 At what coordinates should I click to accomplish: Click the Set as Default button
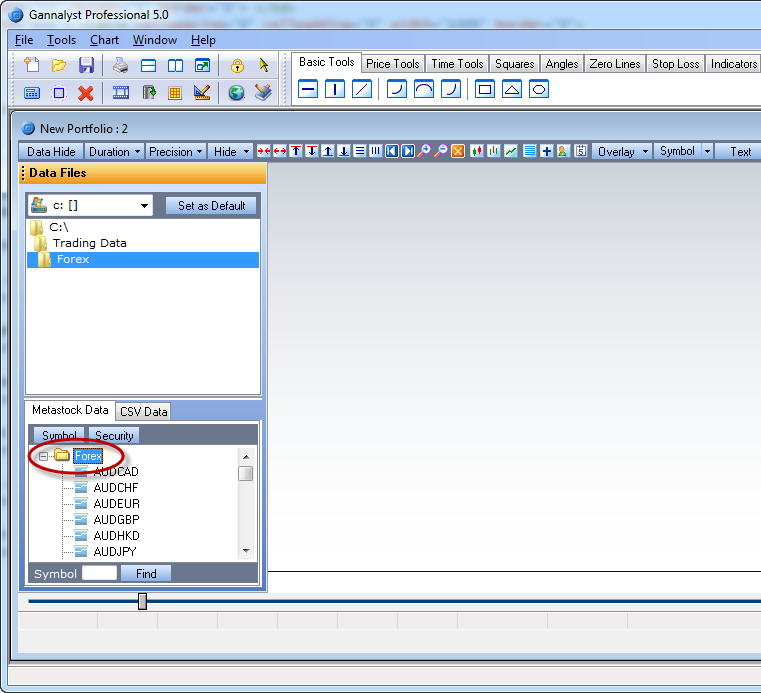pos(211,205)
